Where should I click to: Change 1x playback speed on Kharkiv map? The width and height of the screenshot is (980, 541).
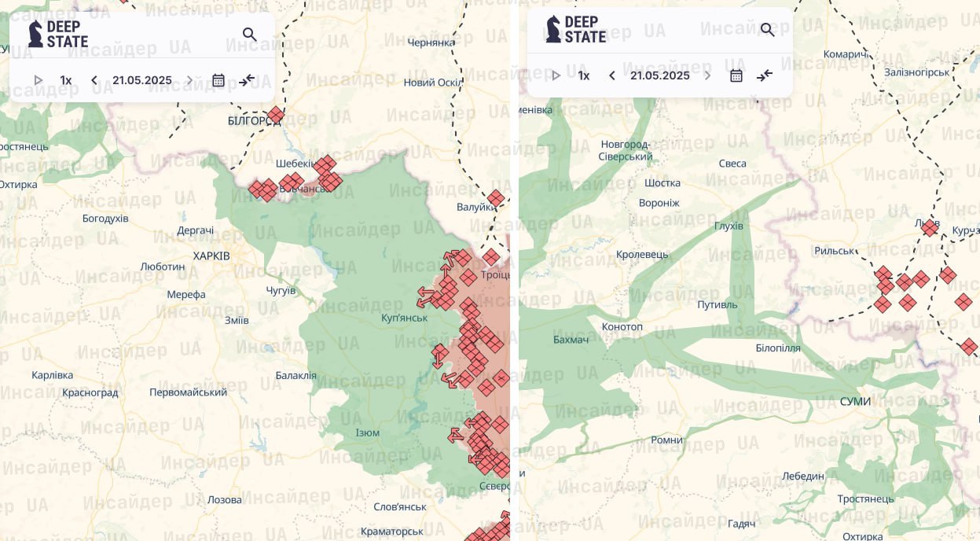point(66,80)
